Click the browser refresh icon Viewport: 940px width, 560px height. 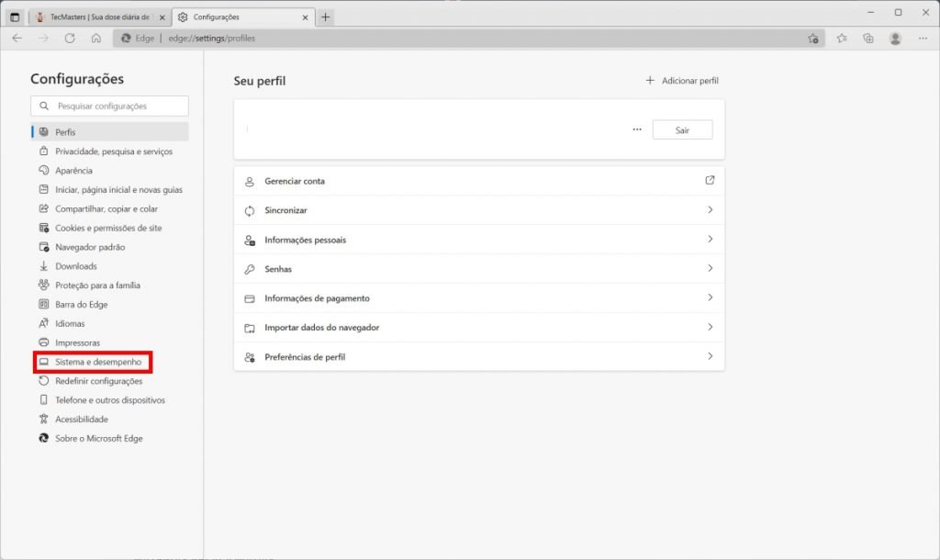click(x=70, y=39)
